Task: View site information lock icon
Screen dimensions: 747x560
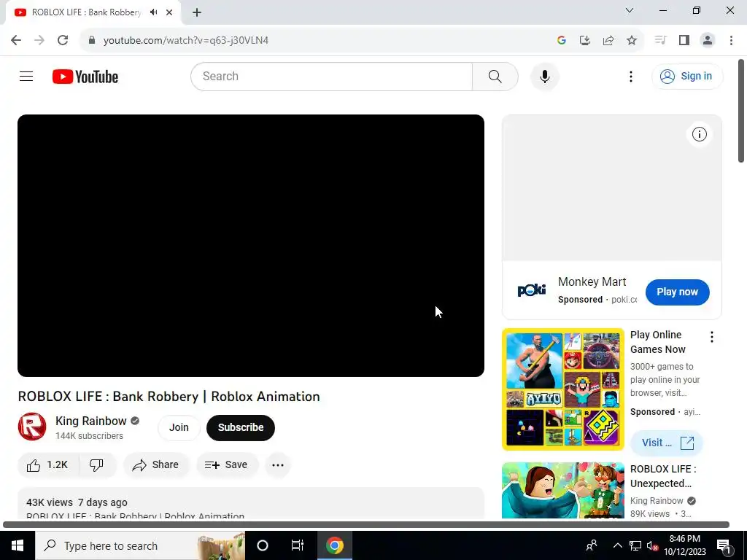Action: point(92,41)
